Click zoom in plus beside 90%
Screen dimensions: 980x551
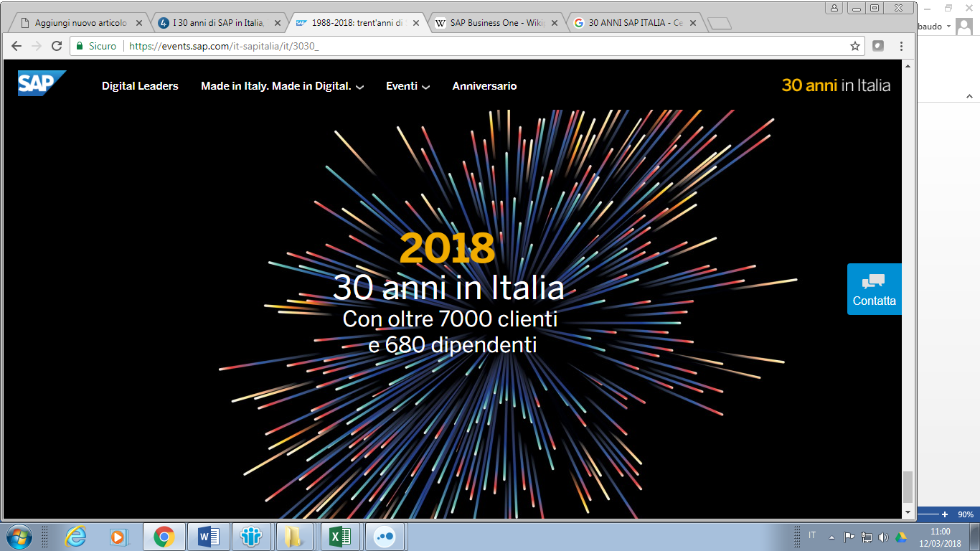(x=945, y=514)
